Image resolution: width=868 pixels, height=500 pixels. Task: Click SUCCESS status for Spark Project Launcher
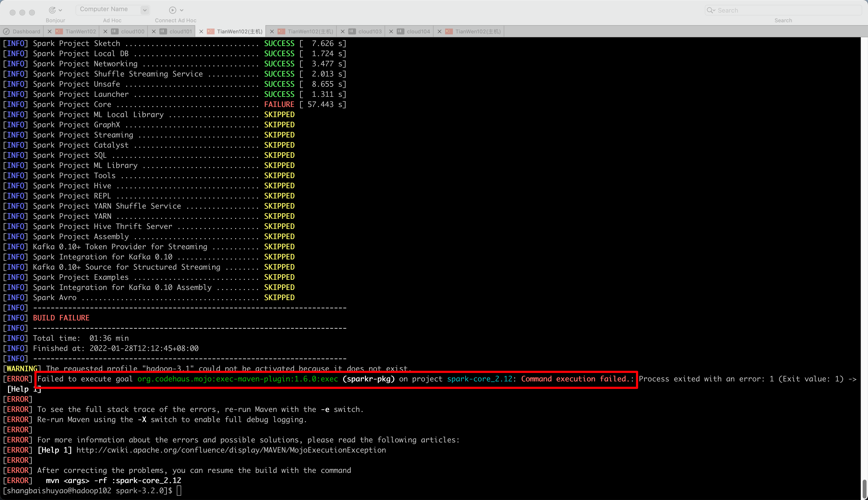(279, 94)
